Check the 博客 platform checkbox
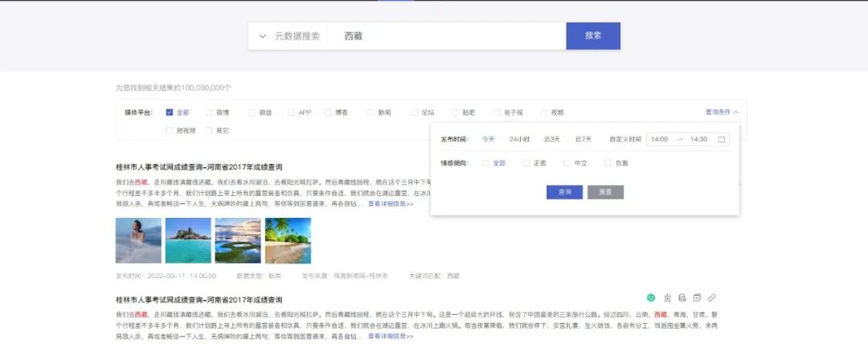Viewport: 868px width, 344px height. coord(328,113)
